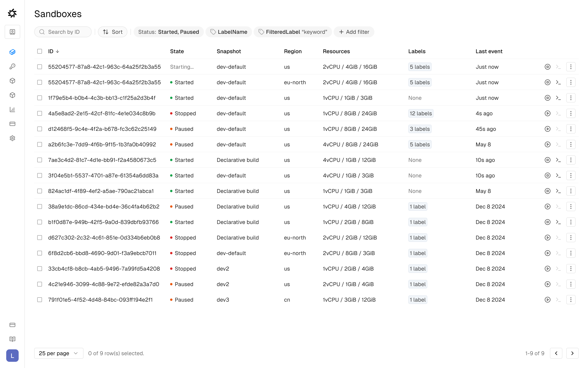The height and width of the screenshot is (368, 588).
Task: Start the stopped sandbox 4a5e8ad2-2e15-42cf-81fc-4e1e034c8b9b
Action: coord(547,113)
